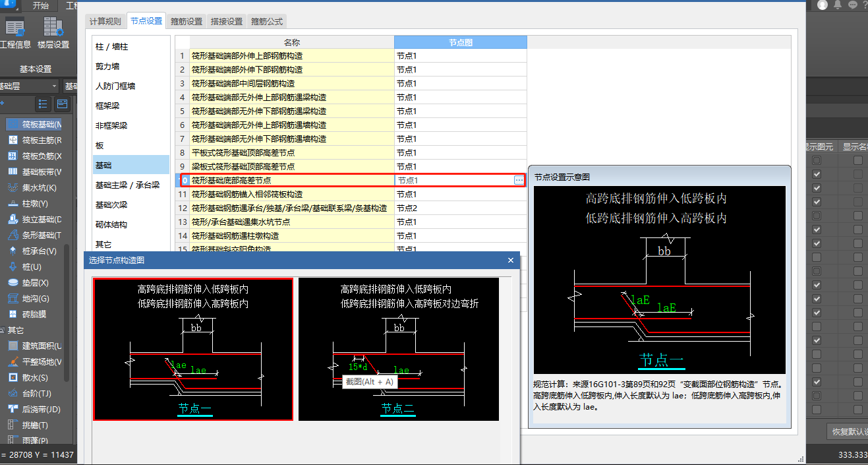Click the 名称 column header
This screenshot has height=465, width=868.
pyautogui.click(x=292, y=42)
